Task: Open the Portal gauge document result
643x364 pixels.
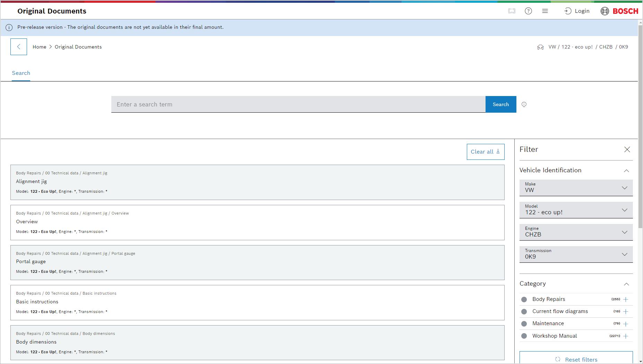Action: point(257,262)
